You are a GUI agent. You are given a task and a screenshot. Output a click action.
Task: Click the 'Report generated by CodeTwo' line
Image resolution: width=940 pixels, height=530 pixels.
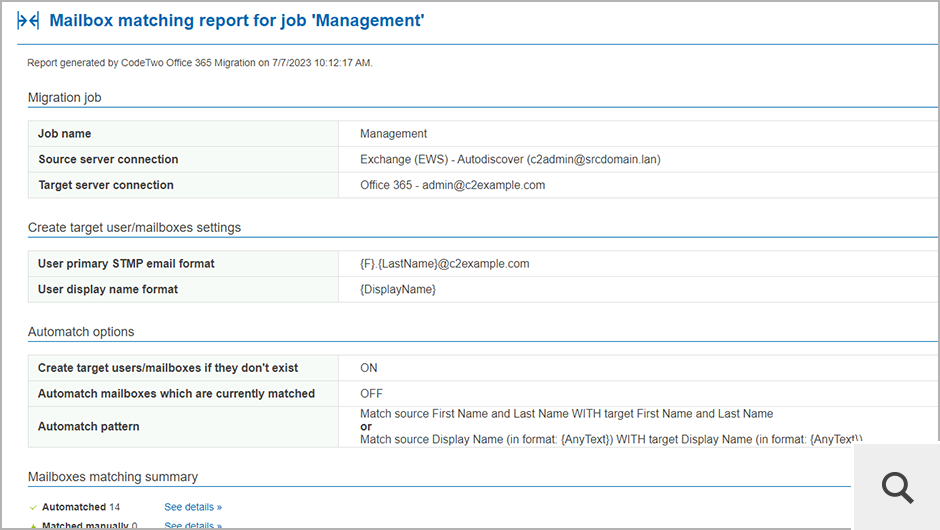point(200,63)
